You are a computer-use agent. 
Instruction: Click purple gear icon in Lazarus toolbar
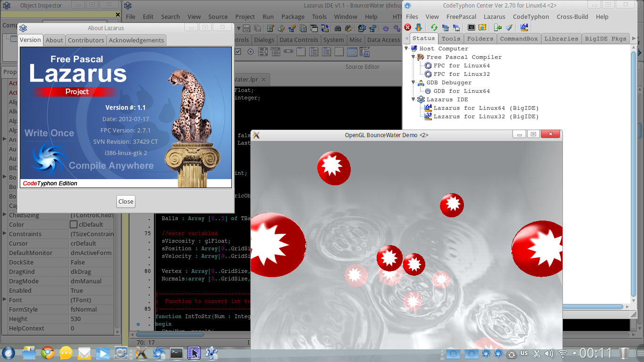point(386,28)
